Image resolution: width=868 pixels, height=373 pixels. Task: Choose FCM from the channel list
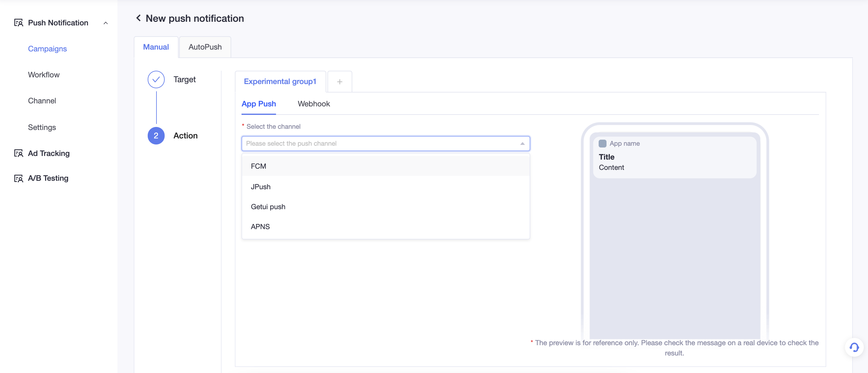pyautogui.click(x=386, y=166)
